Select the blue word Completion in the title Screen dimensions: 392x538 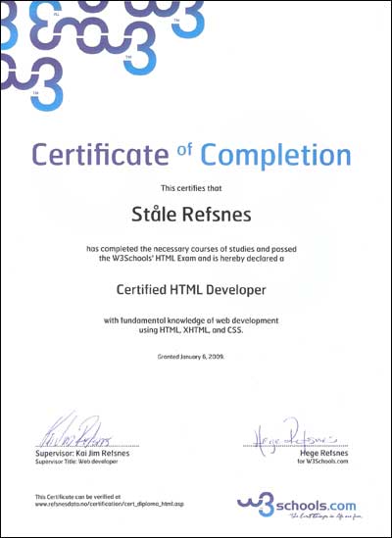pyautogui.click(x=275, y=155)
